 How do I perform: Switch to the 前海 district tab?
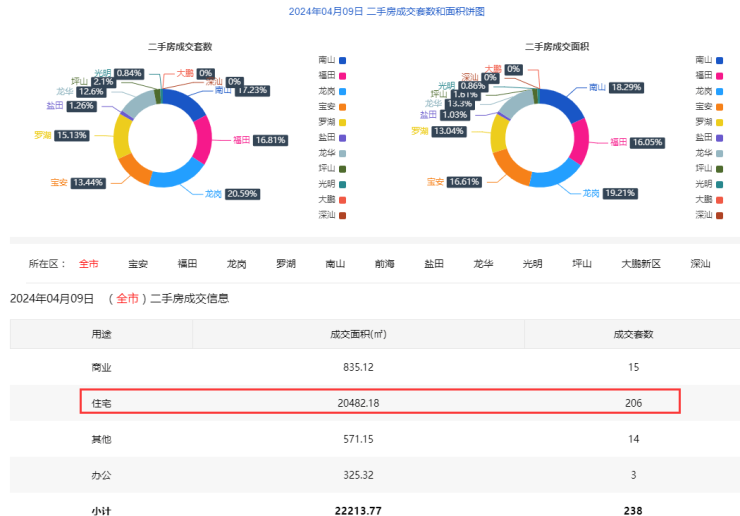384,264
